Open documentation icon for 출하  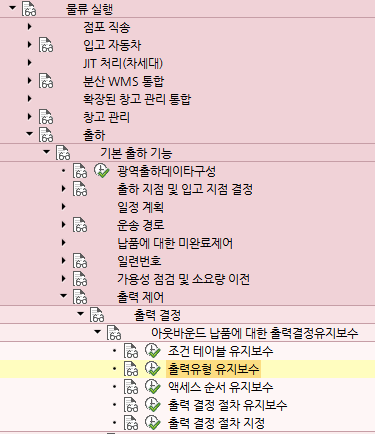tap(46, 135)
